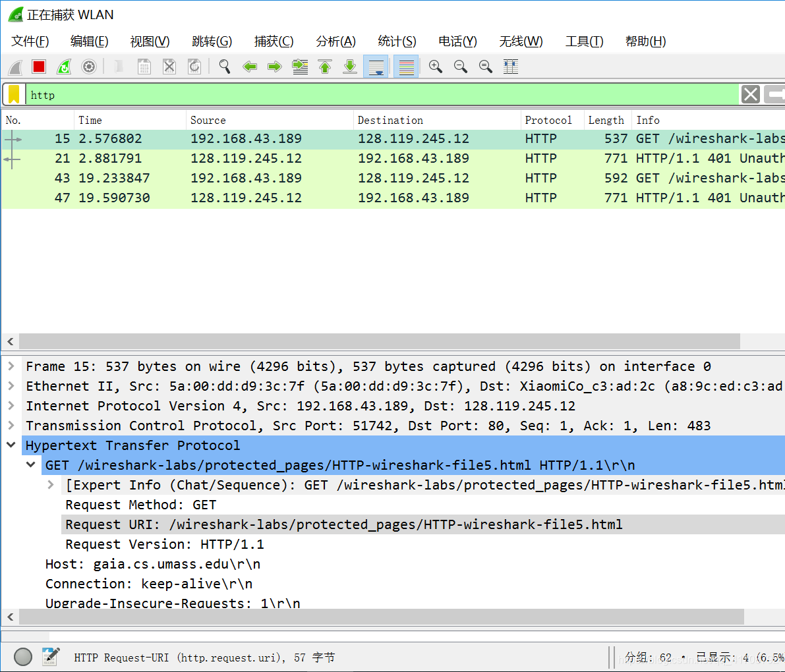Expand Transmission Control Protocol row
This screenshot has height=672, width=785.
tap(11, 426)
